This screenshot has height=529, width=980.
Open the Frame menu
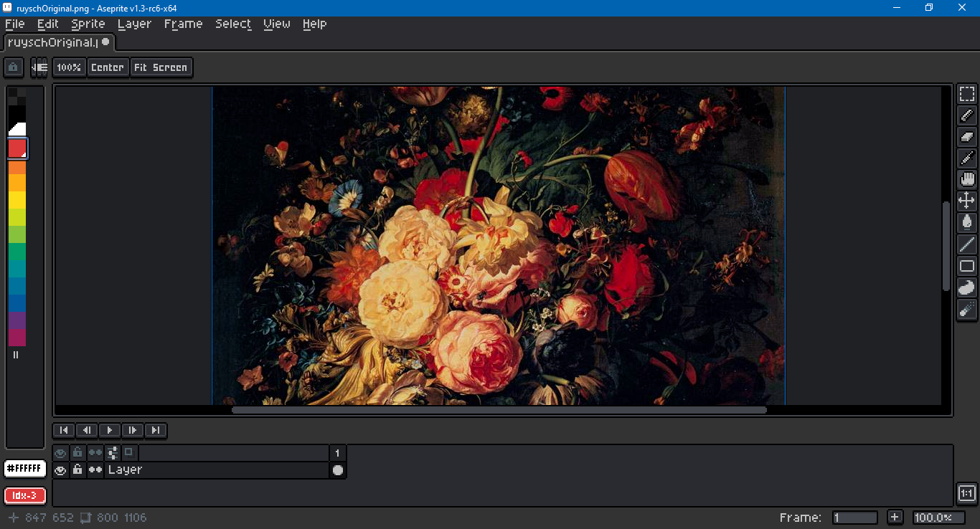point(184,24)
